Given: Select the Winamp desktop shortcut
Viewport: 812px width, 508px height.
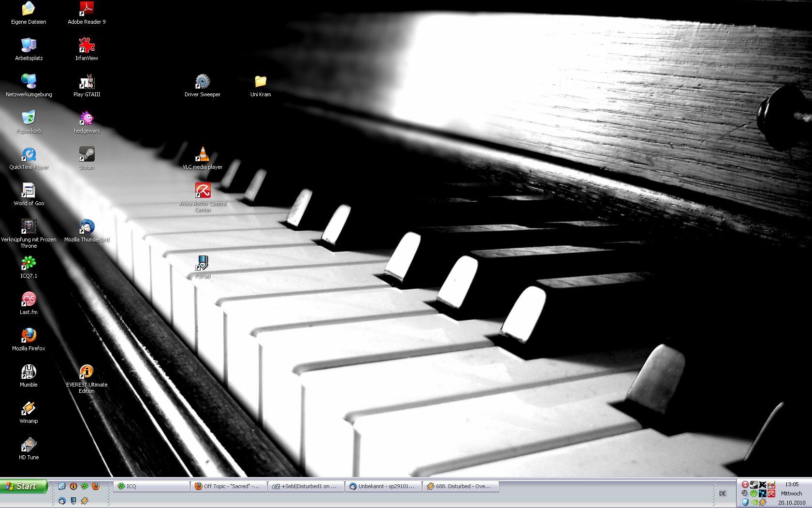Looking at the screenshot, I should (x=29, y=408).
